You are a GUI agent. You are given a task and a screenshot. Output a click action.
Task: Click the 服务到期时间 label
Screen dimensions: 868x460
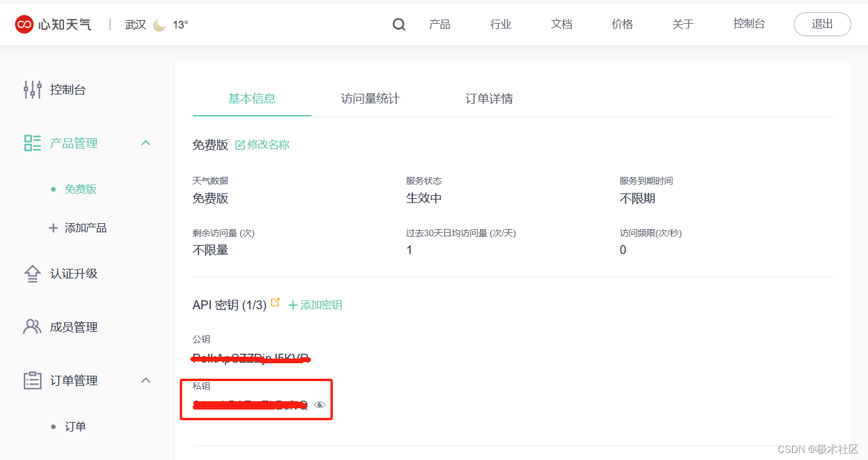[x=646, y=180]
